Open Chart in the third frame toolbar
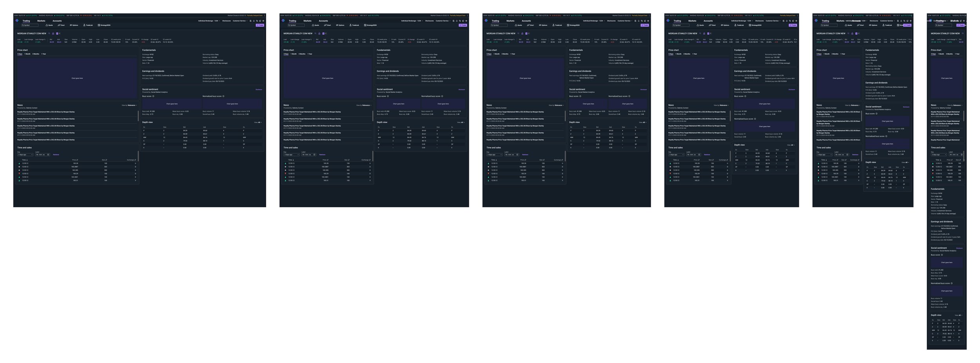 point(530,25)
